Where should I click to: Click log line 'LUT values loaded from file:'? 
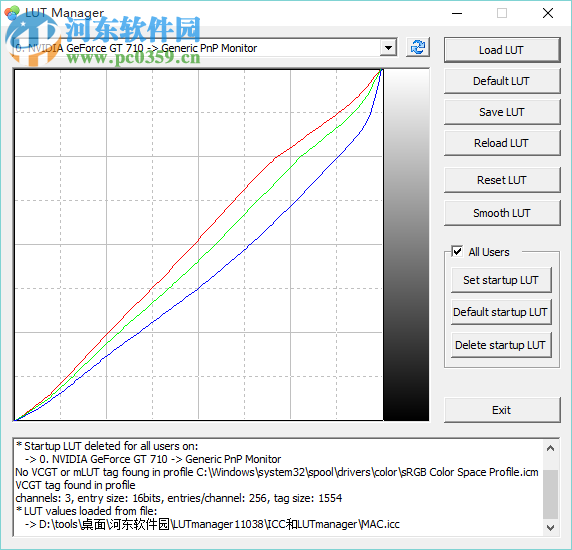[86, 511]
